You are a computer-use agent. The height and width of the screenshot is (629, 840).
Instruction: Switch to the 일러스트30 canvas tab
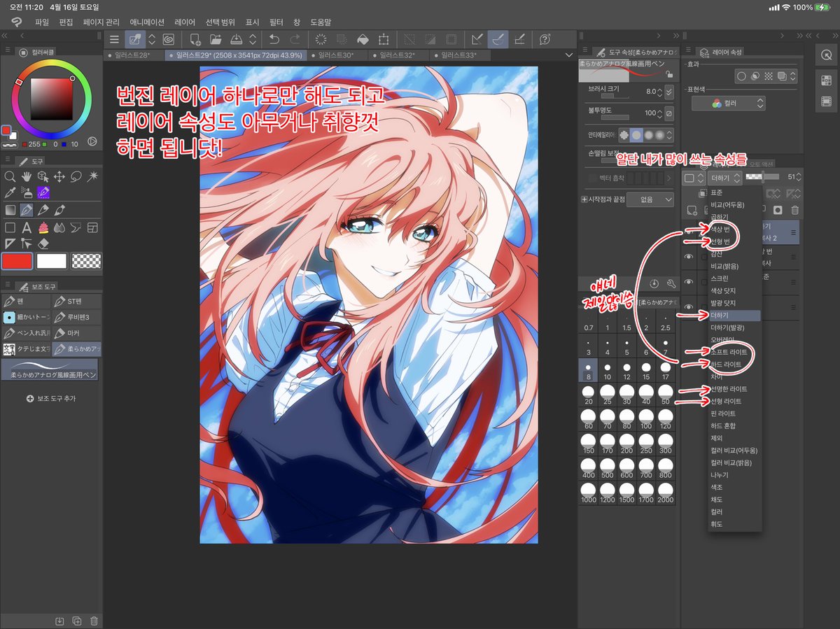(336, 55)
